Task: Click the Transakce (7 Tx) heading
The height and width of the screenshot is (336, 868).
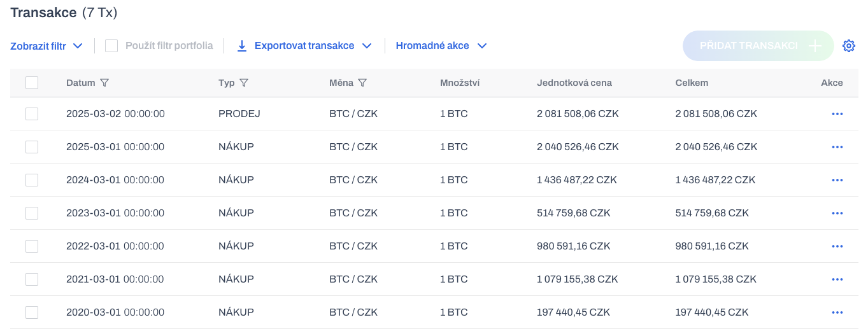Action: coord(64,13)
